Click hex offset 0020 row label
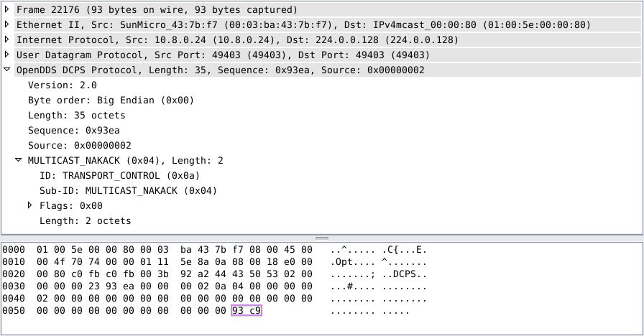Screen dimensions: 644x336 [14, 274]
